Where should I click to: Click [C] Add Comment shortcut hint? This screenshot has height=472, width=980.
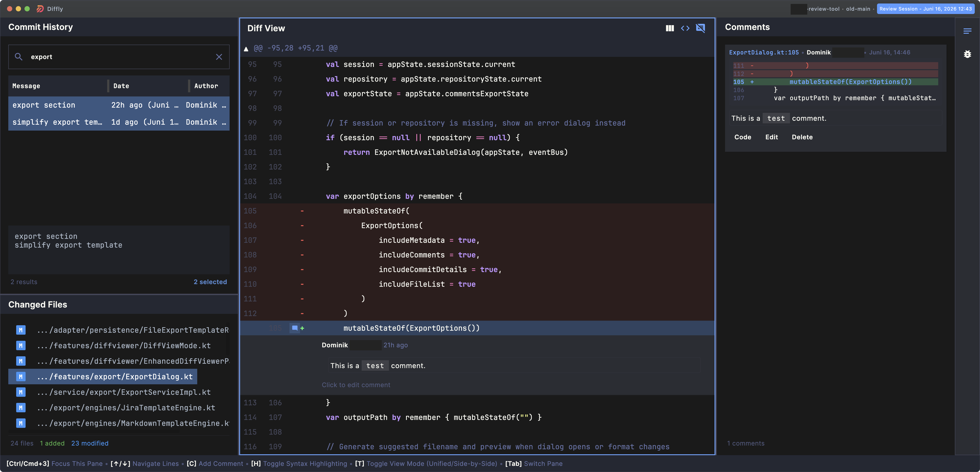click(215, 464)
